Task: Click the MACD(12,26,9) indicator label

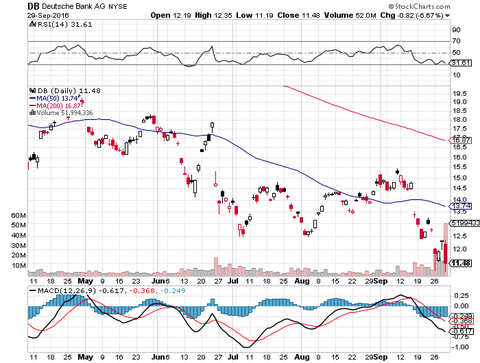Action: click(67, 291)
